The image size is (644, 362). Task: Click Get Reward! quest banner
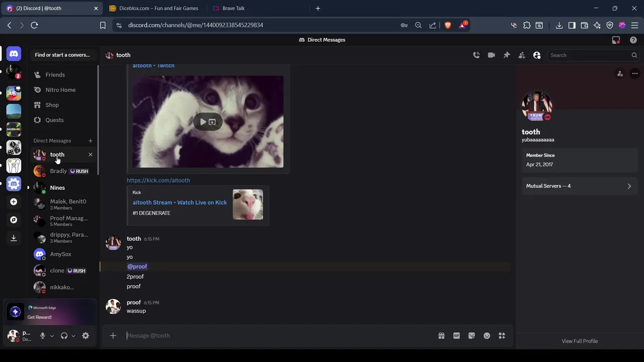coord(50,312)
